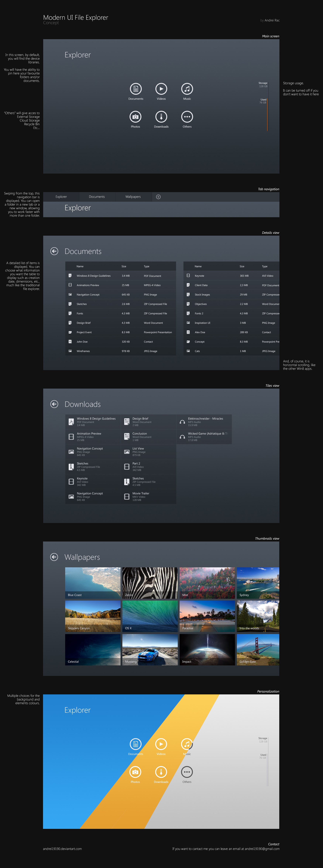The height and width of the screenshot is (868, 323).
Task: Open the Documents library icon
Action: (136, 89)
